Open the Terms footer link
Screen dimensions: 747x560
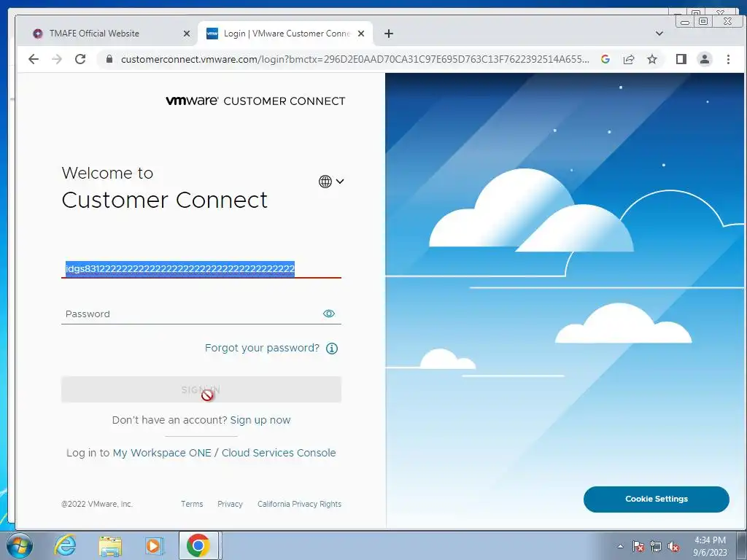(x=192, y=504)
